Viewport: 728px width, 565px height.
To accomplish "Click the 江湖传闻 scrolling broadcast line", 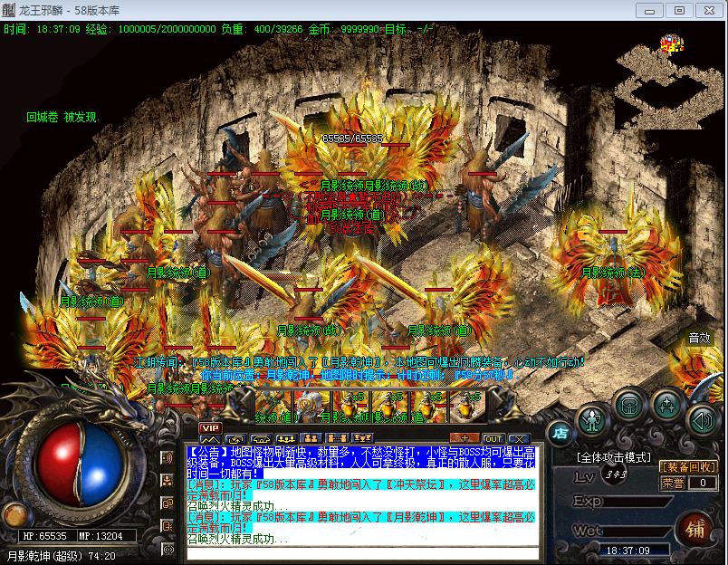I will coord(359,362).
